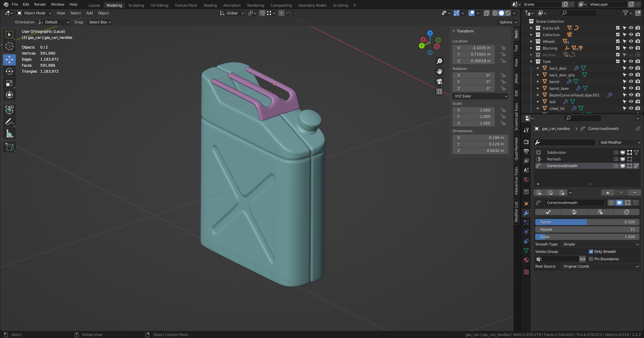The image size is (644, 338).
Task: Enable the Pin Boundaries checkbox
Action: coord(591,259)
